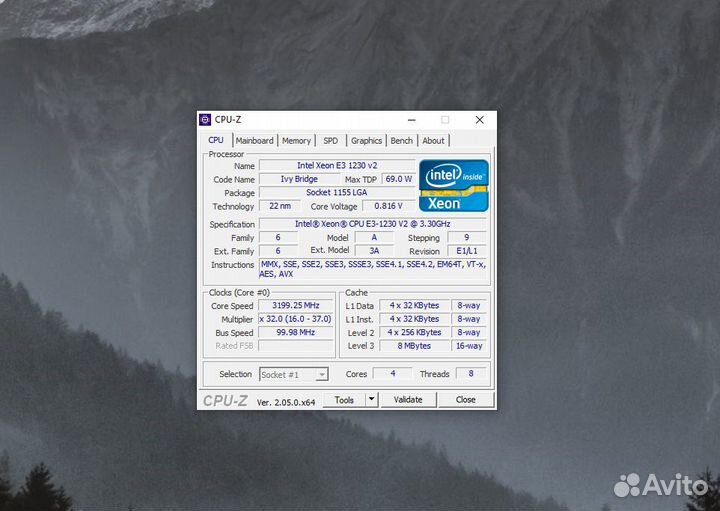This screenshot has height=511, width=720.
Task: Click the Intel Xeon logo badge
Action: point(454,185)
